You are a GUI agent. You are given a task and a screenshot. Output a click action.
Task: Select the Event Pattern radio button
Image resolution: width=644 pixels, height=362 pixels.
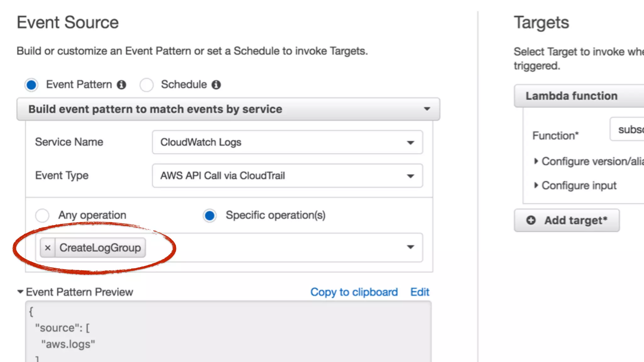click(x=31, y=85)
